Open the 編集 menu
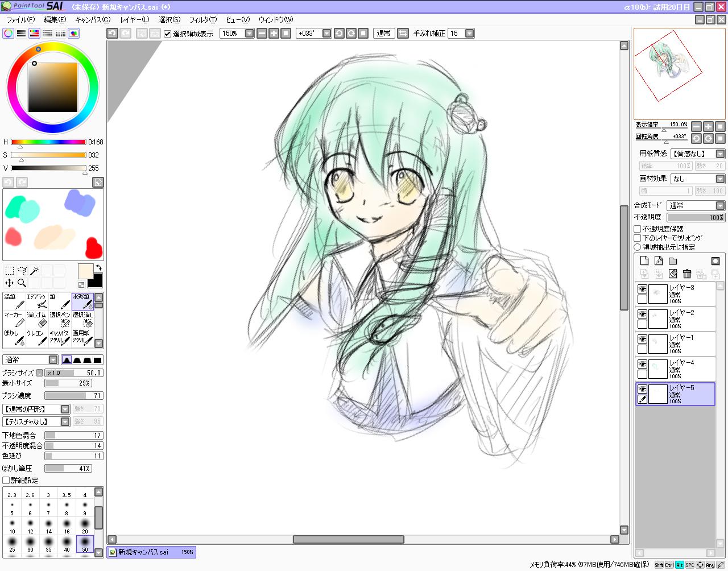Image resolution: width=728 pixels, height=571 pixels. pyautogui.click(x=55, y=20)
